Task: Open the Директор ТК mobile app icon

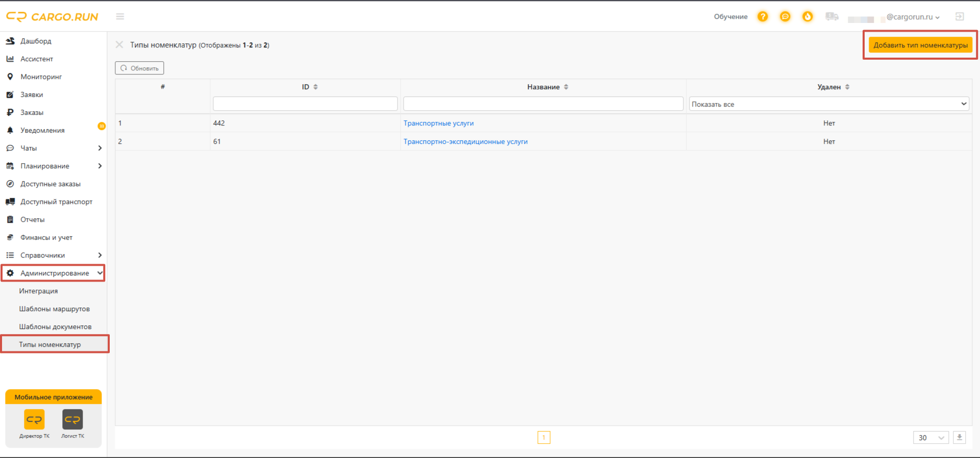Action: click(34, 420)
